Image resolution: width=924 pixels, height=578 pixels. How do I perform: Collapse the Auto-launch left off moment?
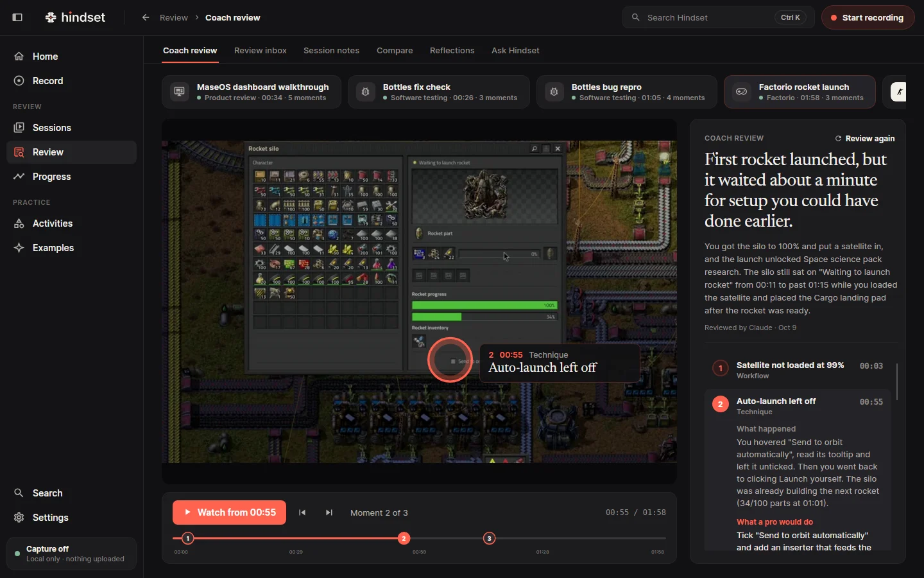click(x=798, y=406)
